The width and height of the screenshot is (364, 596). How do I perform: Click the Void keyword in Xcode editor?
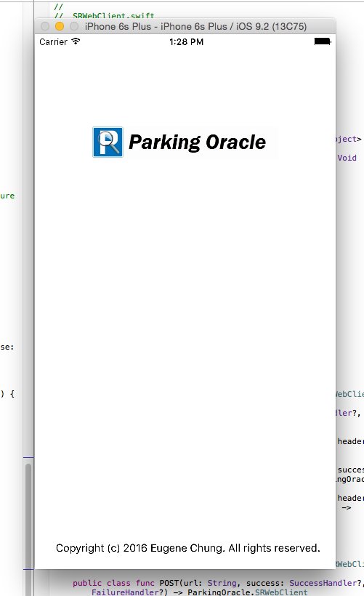click(x=347, y=158)
